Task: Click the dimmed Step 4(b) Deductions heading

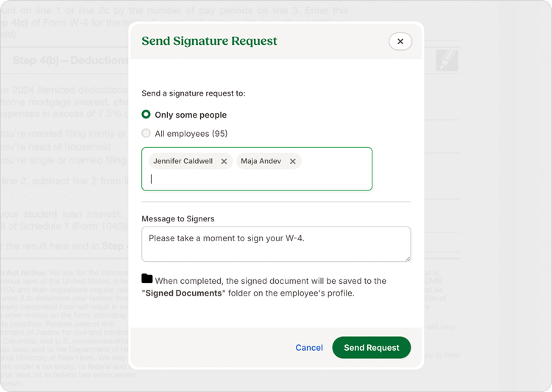Action: click(71, 60)
